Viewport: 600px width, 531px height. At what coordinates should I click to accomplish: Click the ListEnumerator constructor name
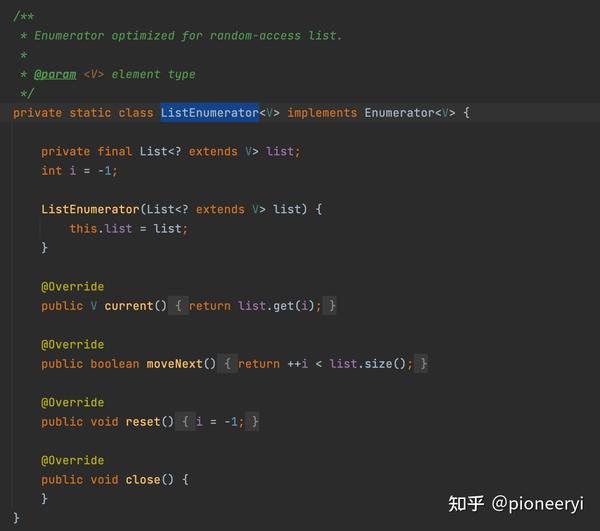pyautogui.click(x=90, y=209)
